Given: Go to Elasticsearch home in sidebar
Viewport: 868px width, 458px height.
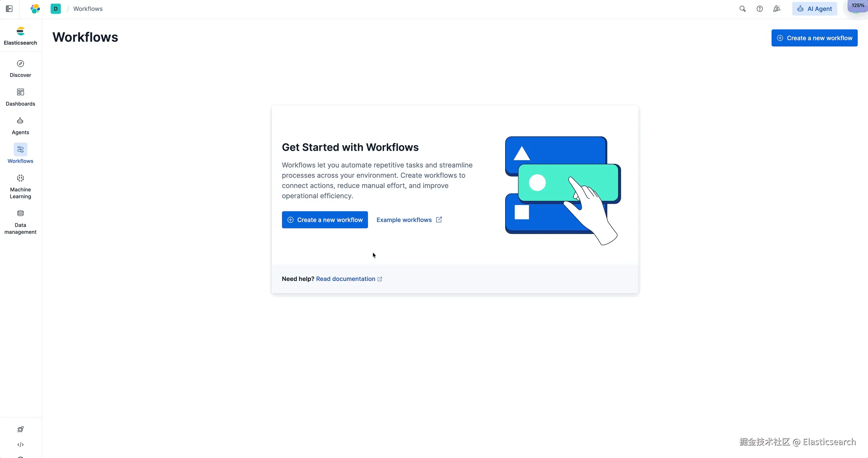Looking at the screenshot, I should [21, 36].
